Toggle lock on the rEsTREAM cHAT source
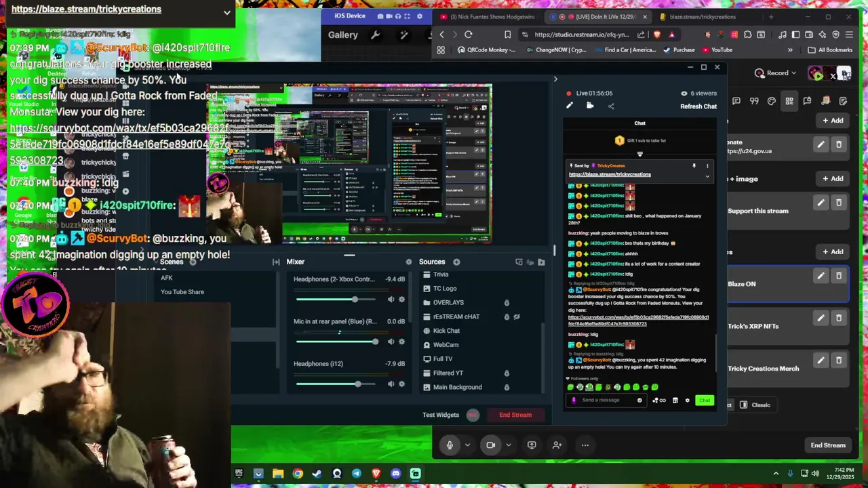The width and height of the screenshot is (868, 488). click(507, 317)
